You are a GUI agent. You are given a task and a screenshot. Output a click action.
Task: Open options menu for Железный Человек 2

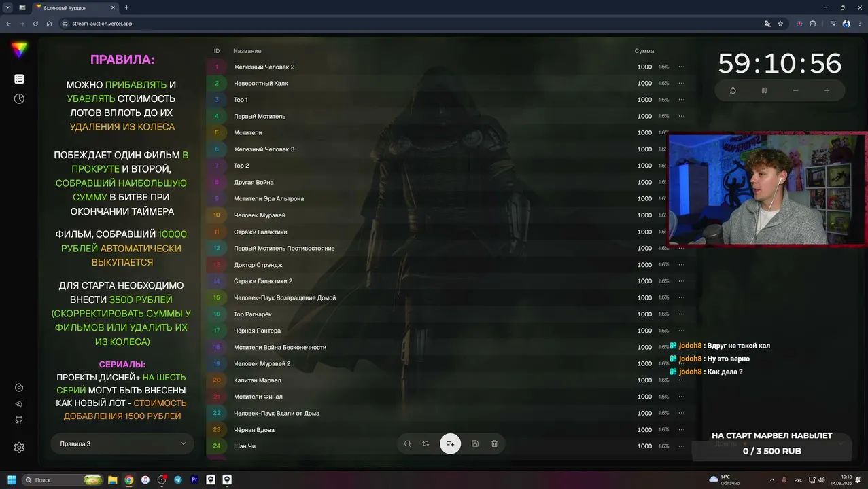click(682, 67)
